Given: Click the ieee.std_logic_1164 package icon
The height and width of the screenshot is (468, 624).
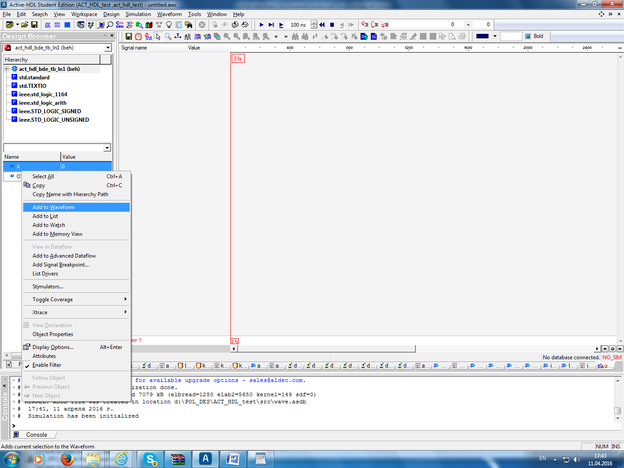Looking at the screenshot, I should click(x=14, y=94).
